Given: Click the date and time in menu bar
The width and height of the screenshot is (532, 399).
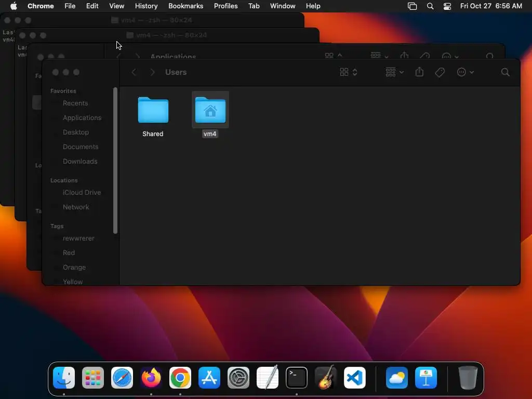Looking at the screenshot, I should (x=491, y=6).
